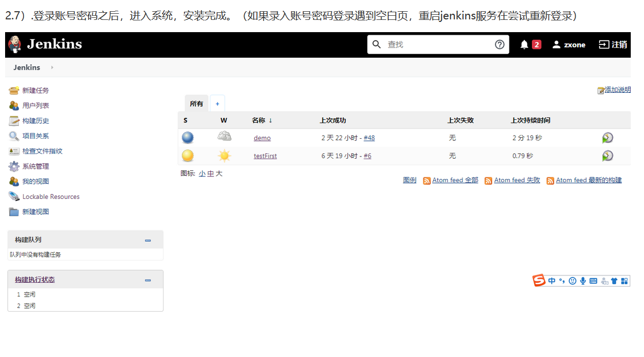Image resolution: width=644 pixels, height=357 pixels.
Task: Click the 添加说明 edit notepad icon
Action: coord(601,90)
